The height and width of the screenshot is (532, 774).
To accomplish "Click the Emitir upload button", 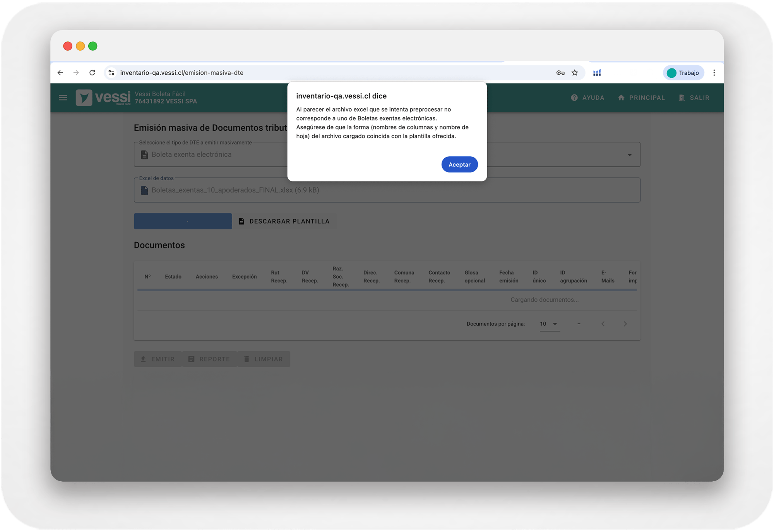I will tap(158, 359).
